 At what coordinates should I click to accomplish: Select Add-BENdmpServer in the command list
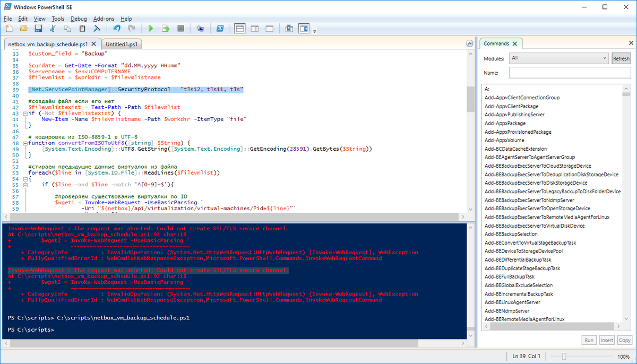pos(507,310)
